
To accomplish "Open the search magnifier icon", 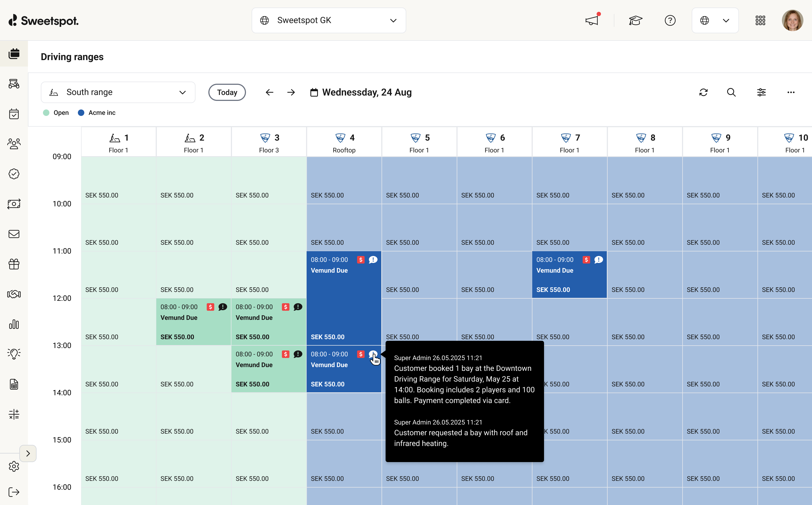I will click(731, 92).
